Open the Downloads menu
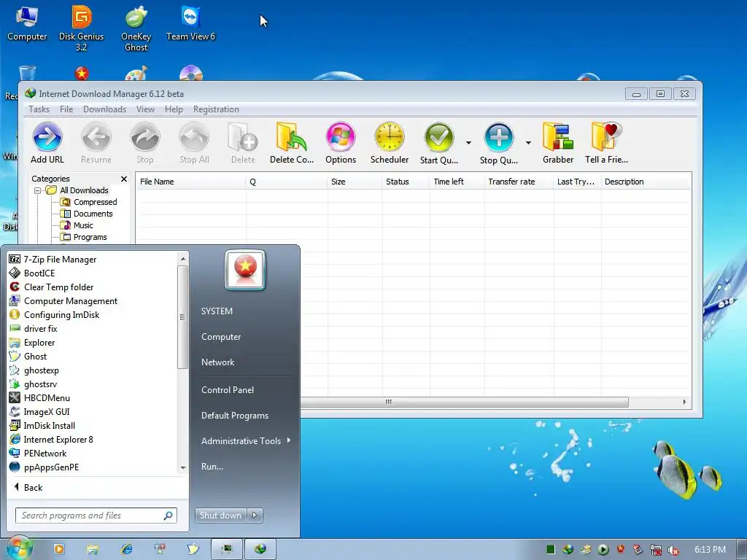This screenshot has width=747, height=560. pos(105,109)
